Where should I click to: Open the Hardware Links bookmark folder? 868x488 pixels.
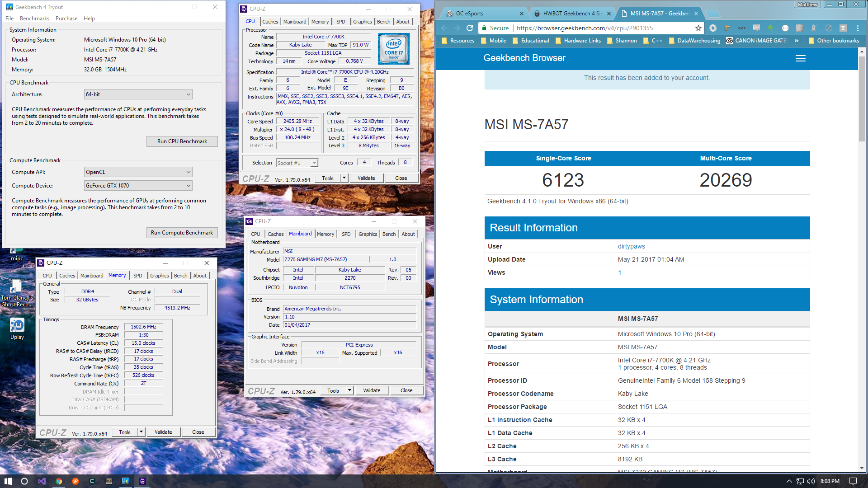578,41
